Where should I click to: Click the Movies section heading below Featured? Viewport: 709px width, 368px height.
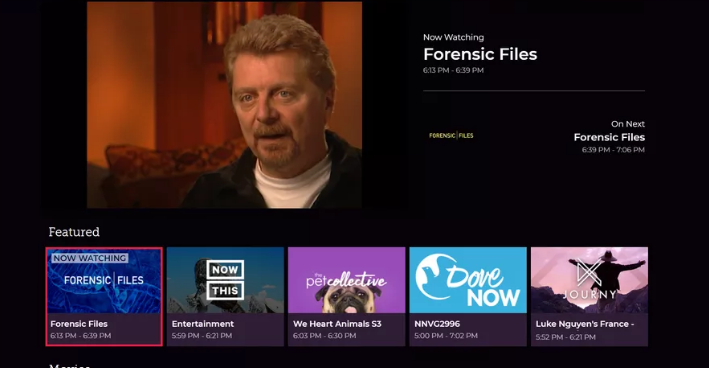tap(70, 365)
